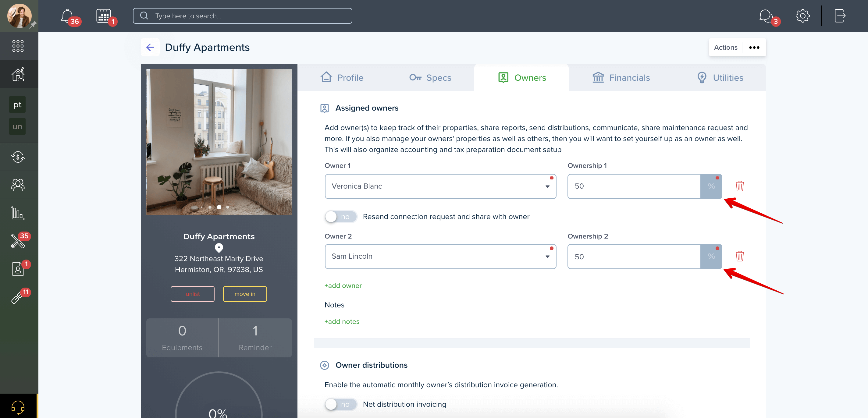Click the Owner distributions section icon
Image resolution: width=868 pixels, height=418 pixels.
[x=324, y=365]
